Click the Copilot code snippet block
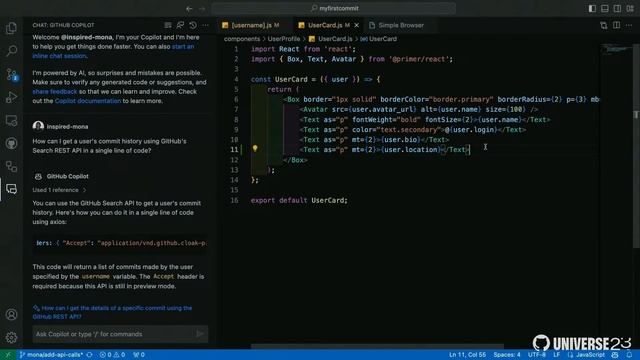640x360 pixels. click(x=120, y=243)
